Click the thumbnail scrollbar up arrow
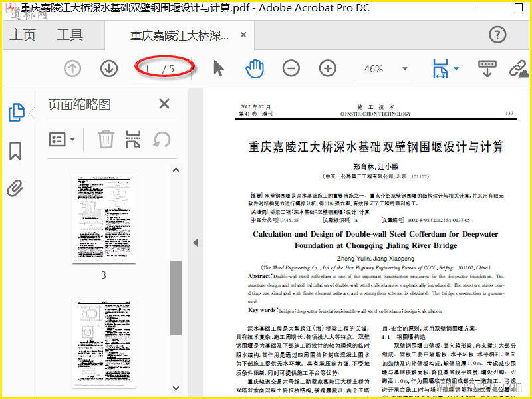The image size is (532, 399). tap(176, 170)
